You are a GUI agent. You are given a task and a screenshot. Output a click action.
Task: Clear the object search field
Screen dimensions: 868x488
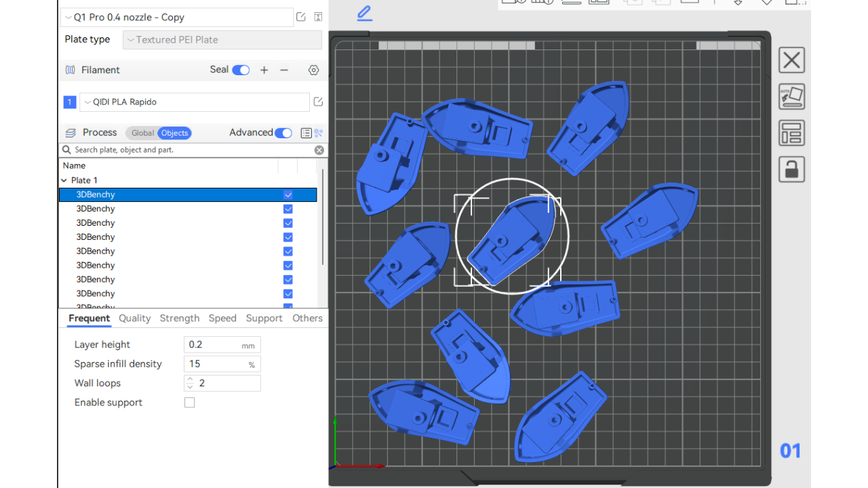coord(319,150)
